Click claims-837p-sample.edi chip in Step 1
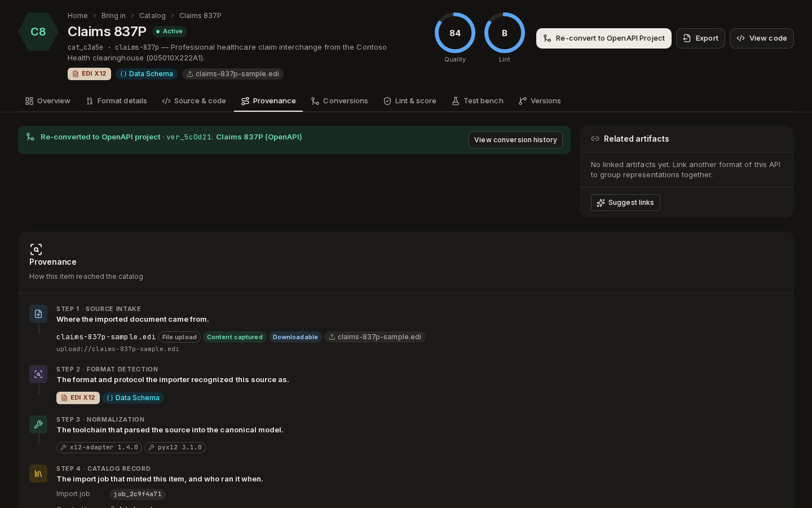This screenshot has height=508, width=812. coord(375,337)
